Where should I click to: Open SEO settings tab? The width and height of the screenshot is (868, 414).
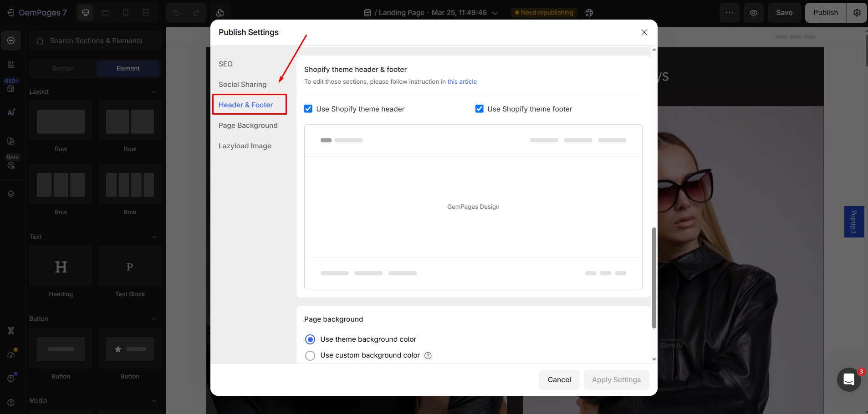[x=225, y=64]
